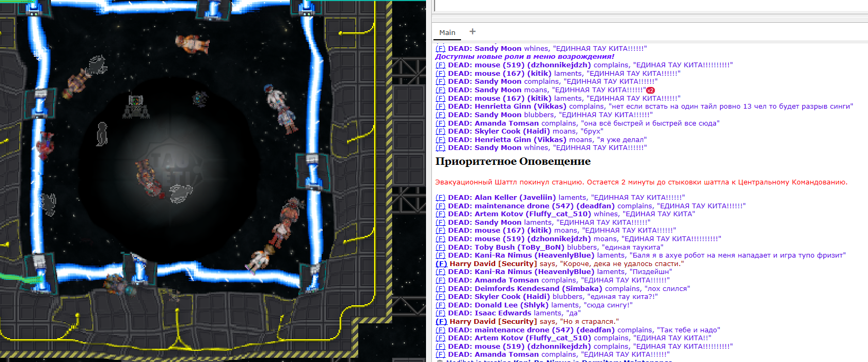Click the gray ghost silhouette left of singularity
Image resolution: width=868 pixels, height=362 pixels.
(102, 134)
